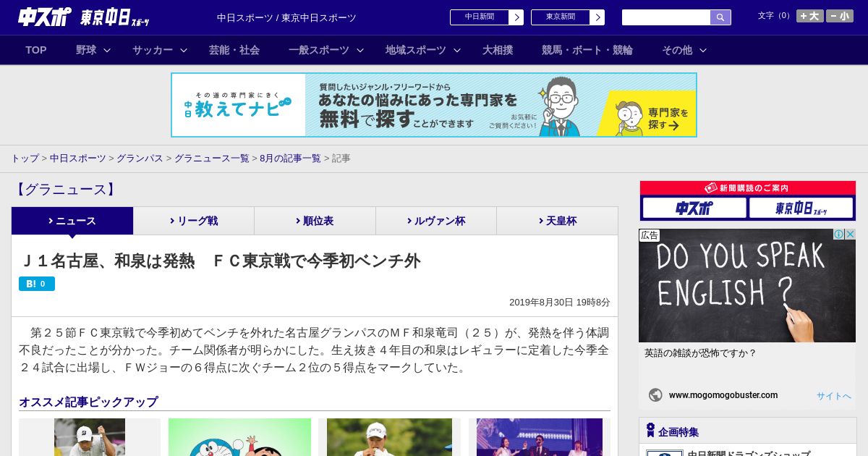Expand the 一般スポーツ dropdown chevron
The image size is (868, 456).
(360, 51)
